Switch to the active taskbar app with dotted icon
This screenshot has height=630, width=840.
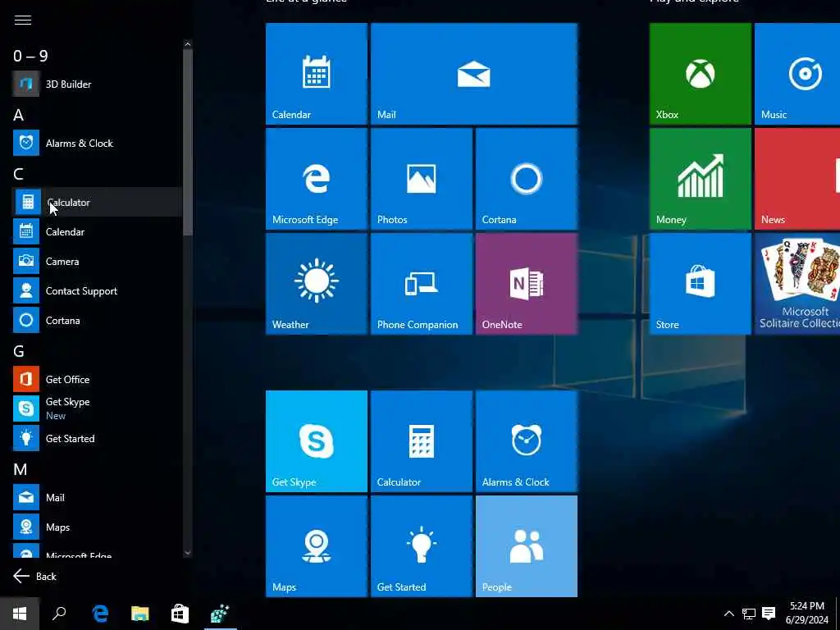[x=220, y=614]
